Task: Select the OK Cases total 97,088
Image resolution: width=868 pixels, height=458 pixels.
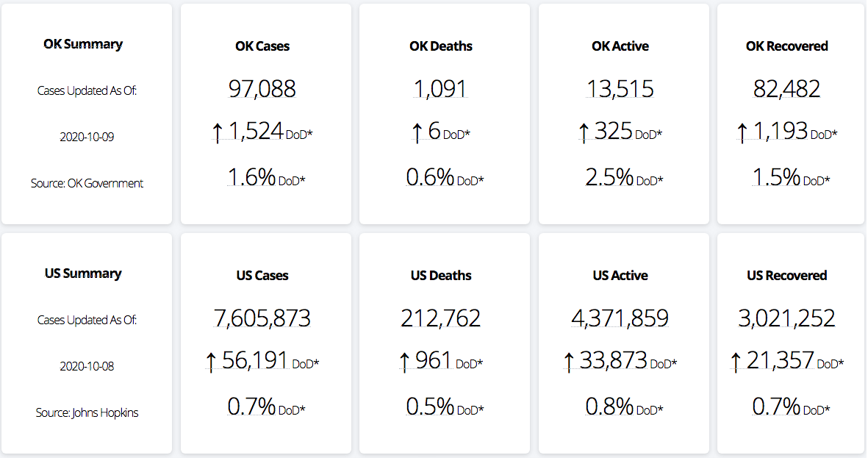Action: tap(262, 89)
